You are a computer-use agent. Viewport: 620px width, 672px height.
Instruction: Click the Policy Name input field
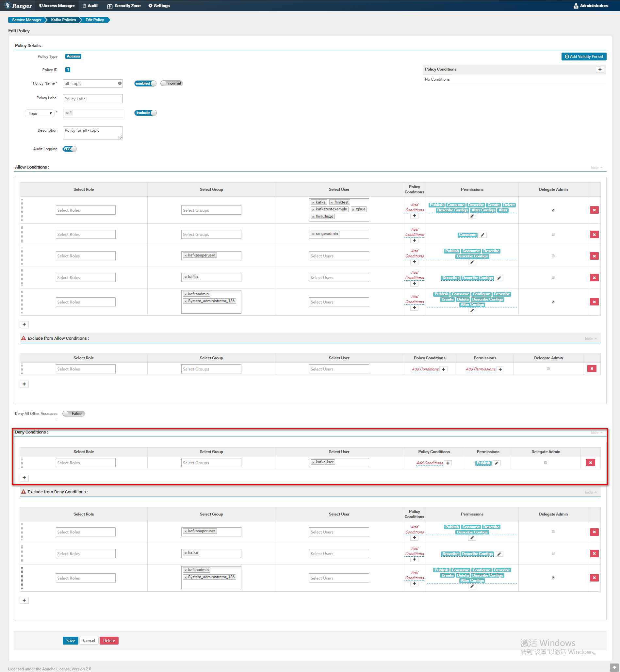click(92, 84)
